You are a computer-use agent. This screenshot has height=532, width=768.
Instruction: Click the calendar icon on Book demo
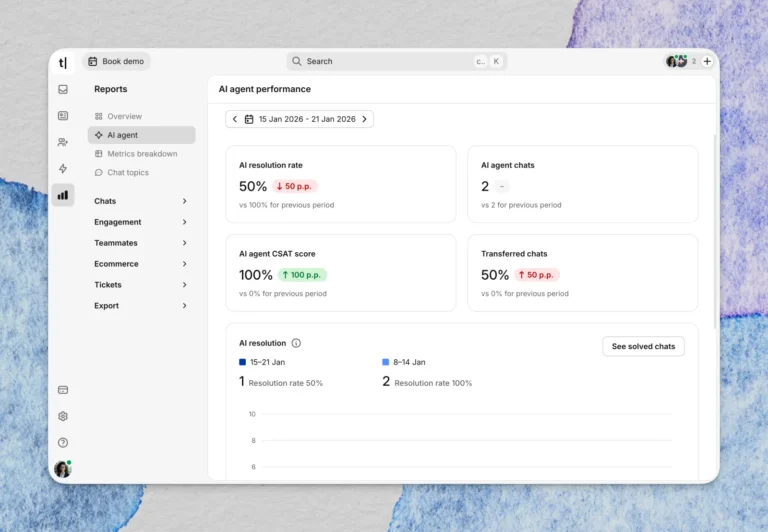(x=93, y=61)
